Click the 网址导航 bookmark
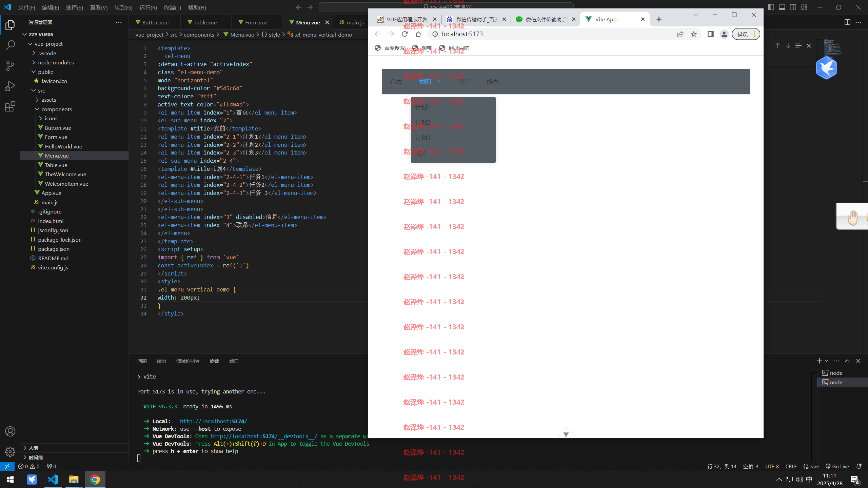 [x=454, y=48]
